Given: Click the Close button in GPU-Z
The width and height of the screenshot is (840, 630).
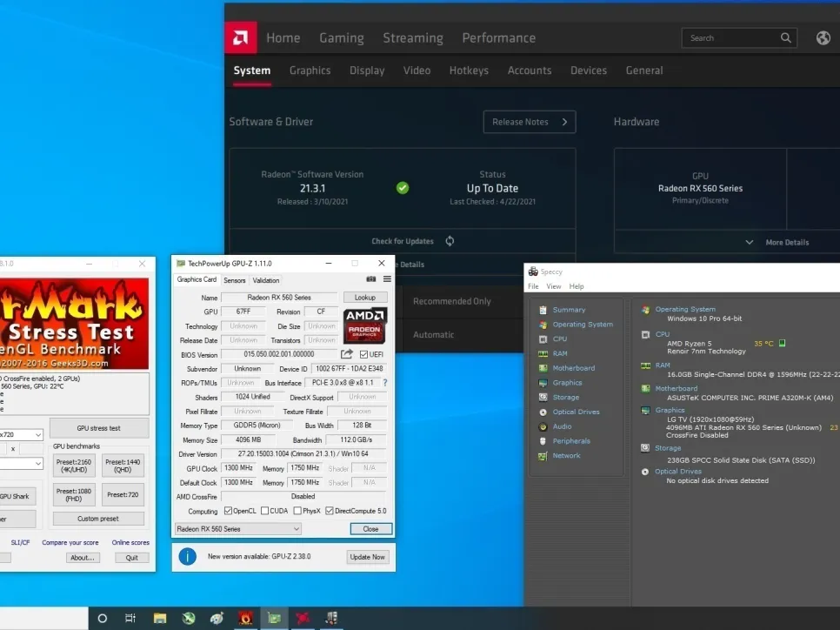Looking at the screenshot, I should tap(370, 529).
